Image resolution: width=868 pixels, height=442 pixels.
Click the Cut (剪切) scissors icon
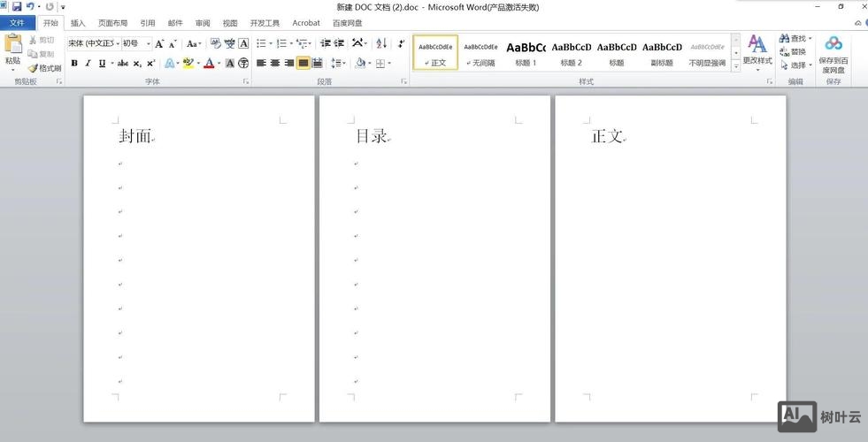33,40
